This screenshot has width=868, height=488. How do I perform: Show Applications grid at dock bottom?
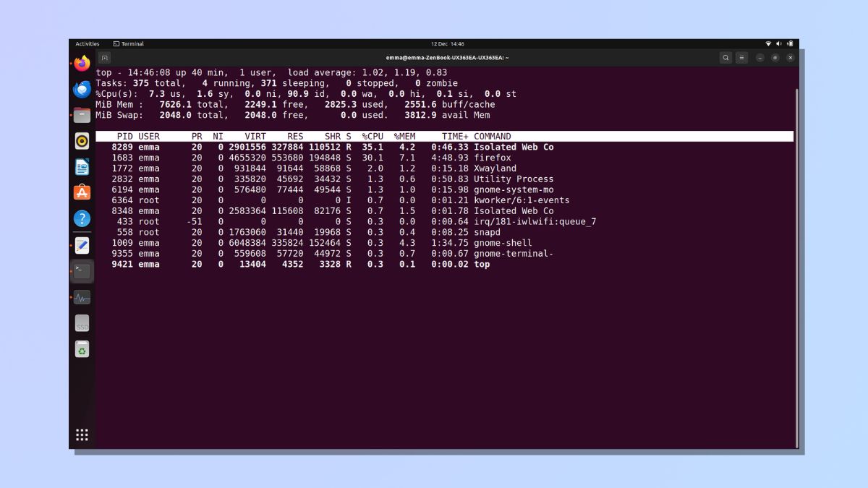pos(82,435)
